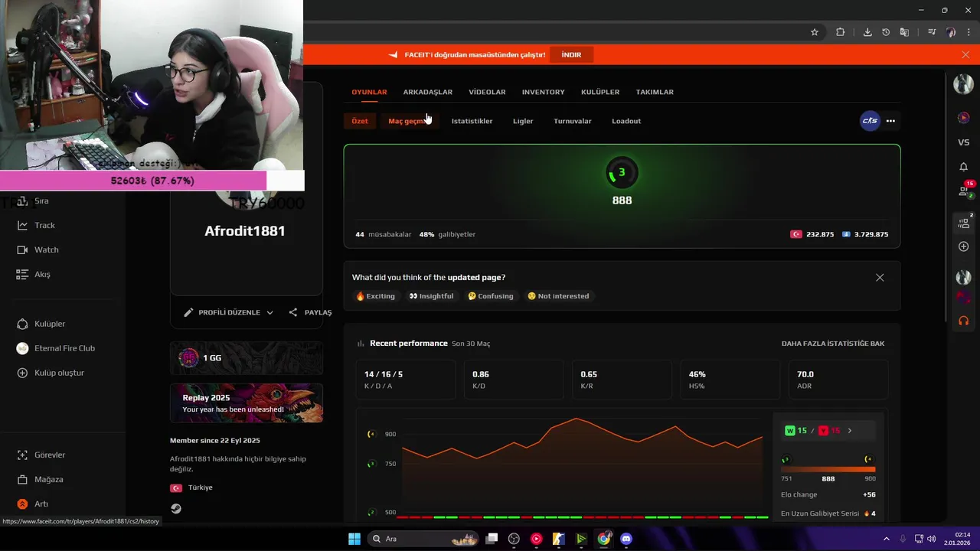Open the VS matchmaking icon
Viewport: 980px width, 551px height.
[964, 142]
